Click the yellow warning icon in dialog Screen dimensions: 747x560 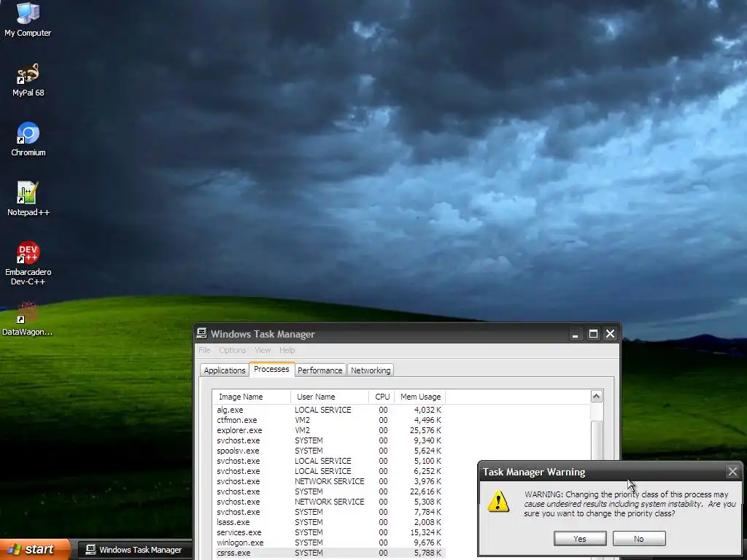(x=498, y=501)
